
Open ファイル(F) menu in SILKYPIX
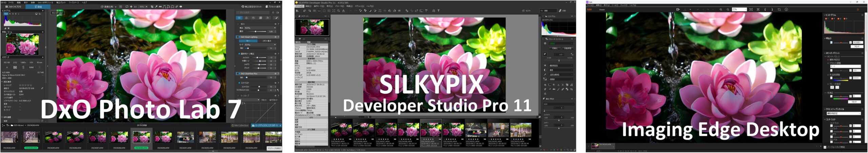click(x=299, y=6)
